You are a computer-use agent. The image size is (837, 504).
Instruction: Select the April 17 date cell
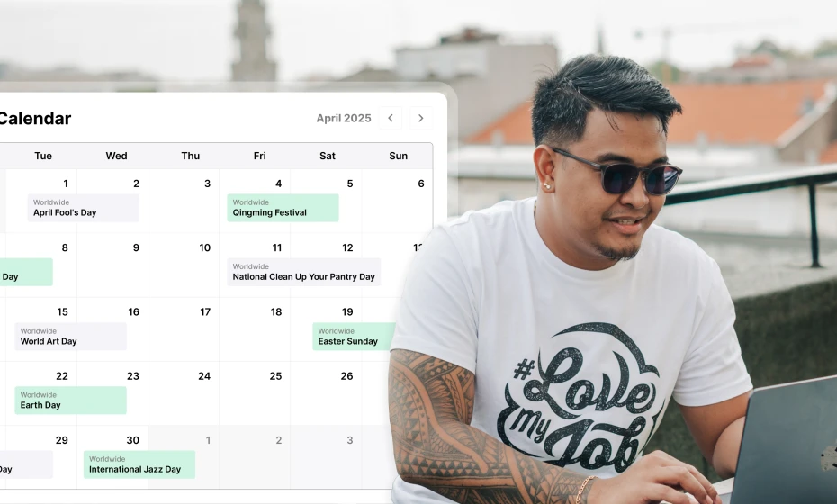pos(184,329)
